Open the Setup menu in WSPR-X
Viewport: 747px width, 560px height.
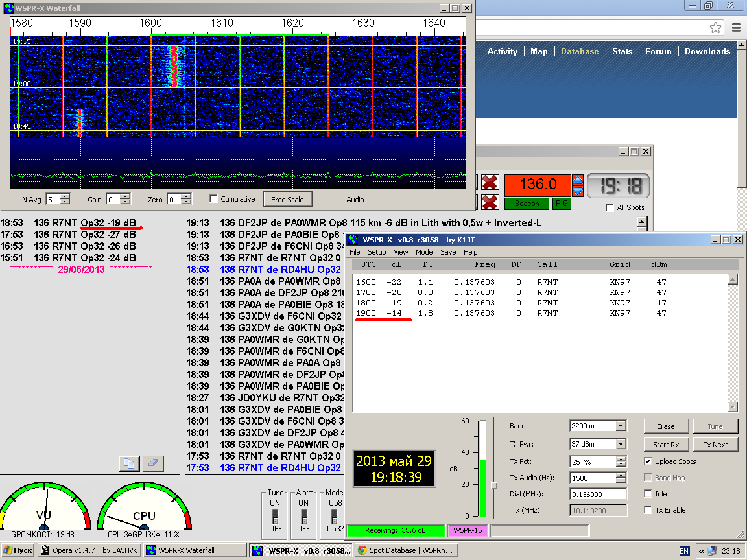coord(377,252)
